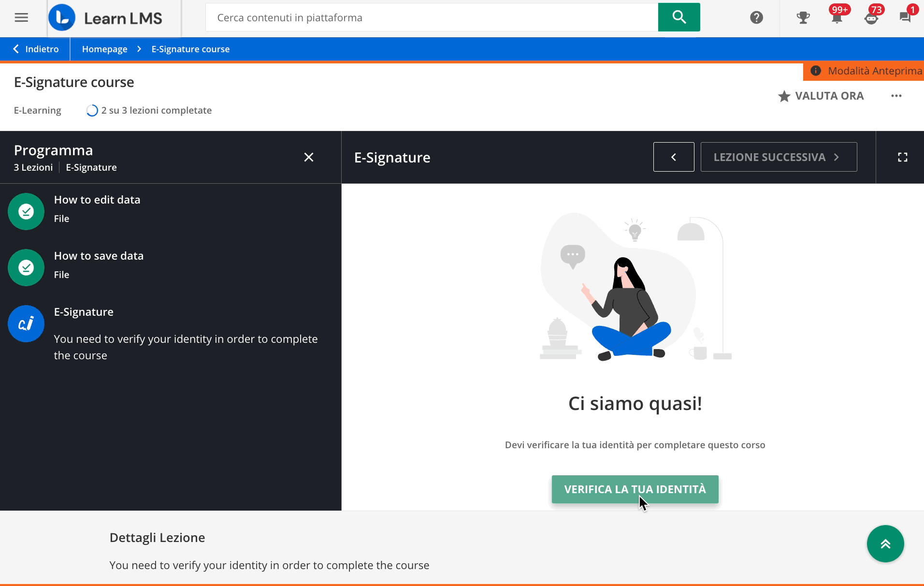Go to previous lesson using left chevron
924x586 pixels.
point(673,157)
